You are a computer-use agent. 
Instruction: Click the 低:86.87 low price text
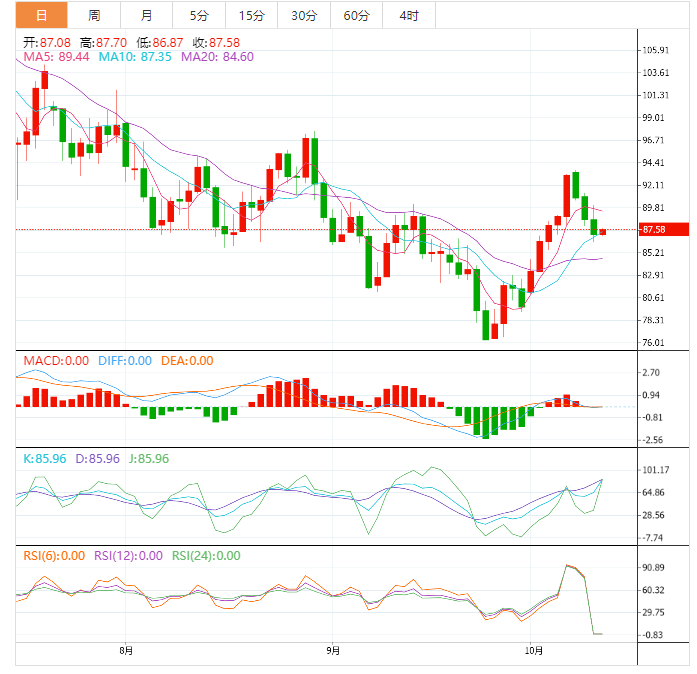point(160,43)
